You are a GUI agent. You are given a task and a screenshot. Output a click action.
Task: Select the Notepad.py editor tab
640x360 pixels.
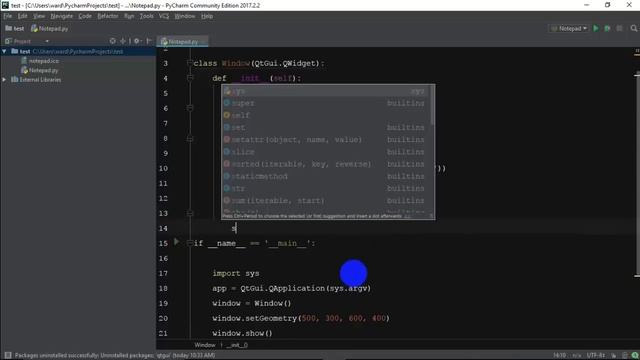183,42
